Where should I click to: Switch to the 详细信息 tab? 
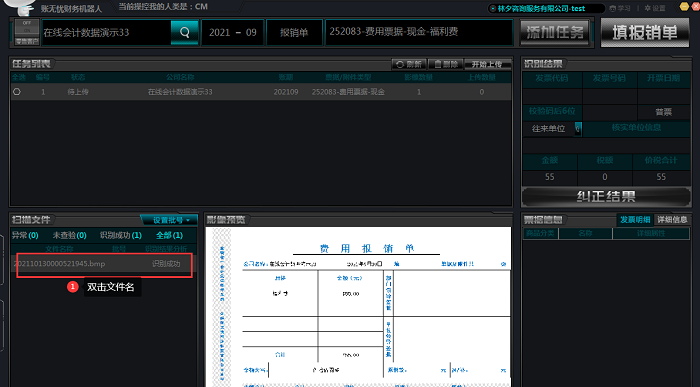click(x=672, y=220)
